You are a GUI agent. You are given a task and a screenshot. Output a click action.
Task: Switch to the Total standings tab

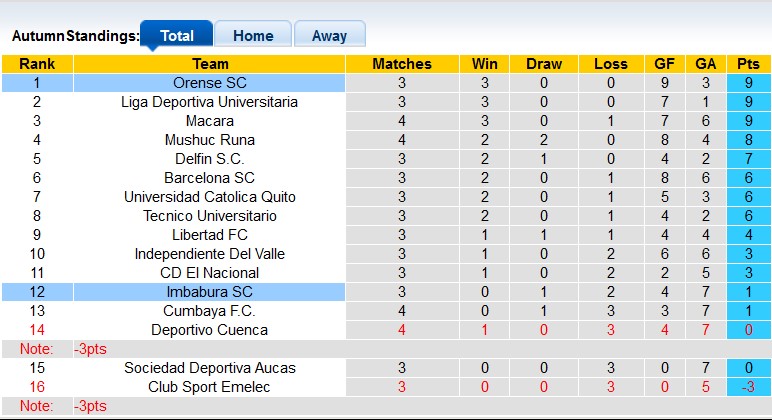pos(177,35)
